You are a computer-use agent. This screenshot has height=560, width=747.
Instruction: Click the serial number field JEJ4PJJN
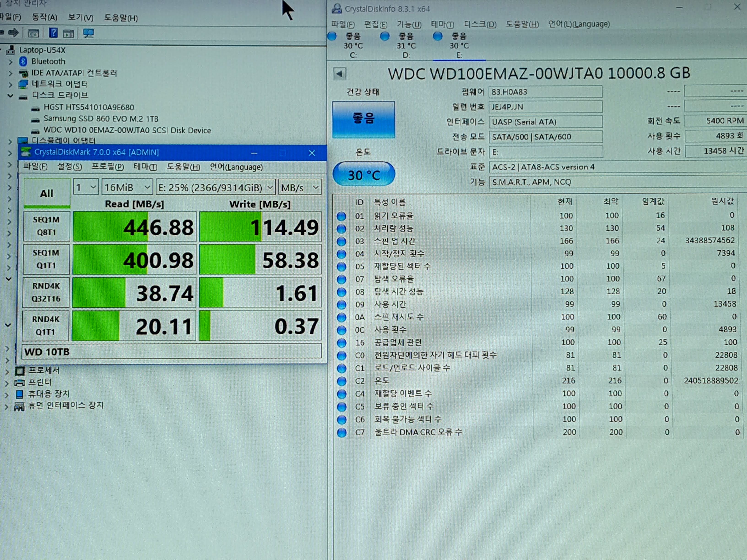[x=545, y=107]
